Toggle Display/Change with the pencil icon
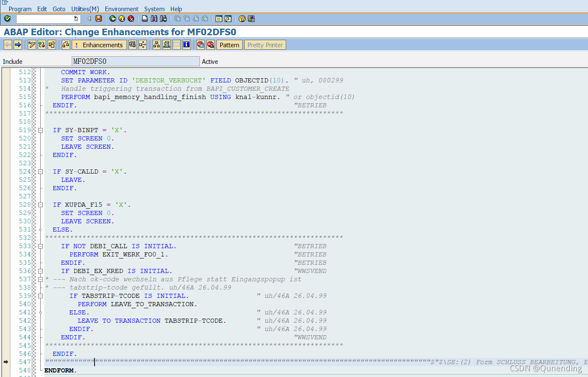Viewport: 588px width, 377px height. pos(32,45)
